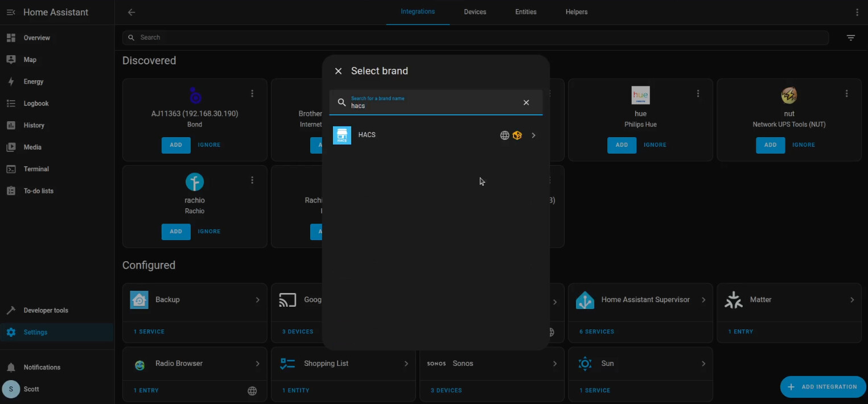The height and width of the screenshot is (404, 868).
Task: Click the rachio logo icon
Action: pos(195,182)
